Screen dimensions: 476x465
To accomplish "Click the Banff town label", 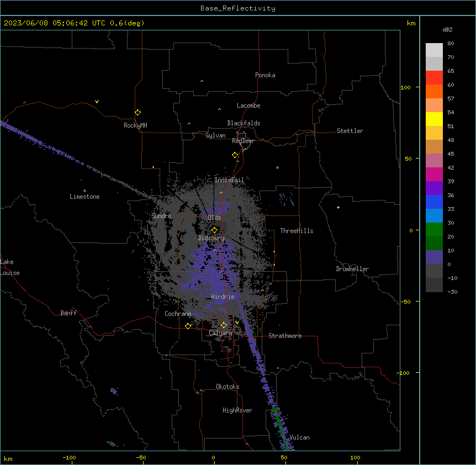I will (x=68, y=313).
